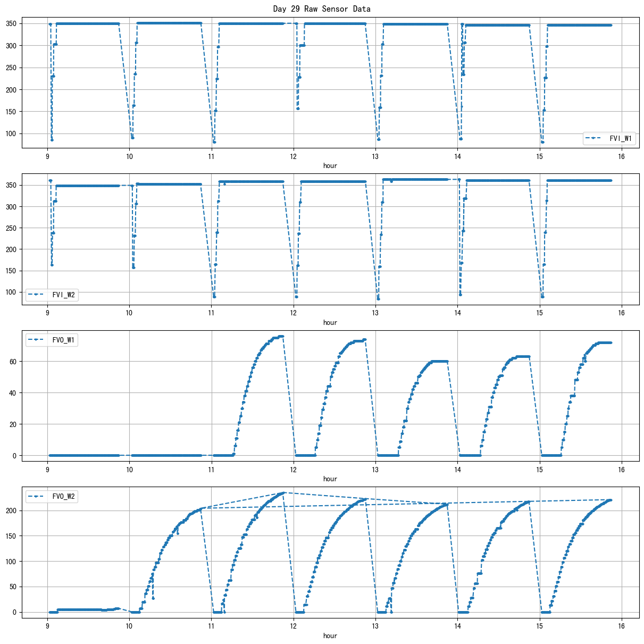
Task: Click the FVI_W2 legend entry
Action: coord(63,295)
